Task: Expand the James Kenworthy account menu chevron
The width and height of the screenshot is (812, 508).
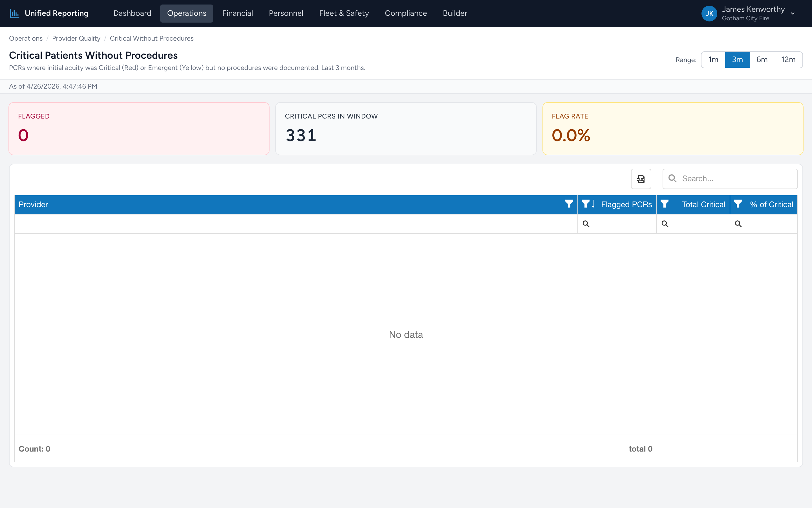Action: pyautogui.click(x=793, y=14)
